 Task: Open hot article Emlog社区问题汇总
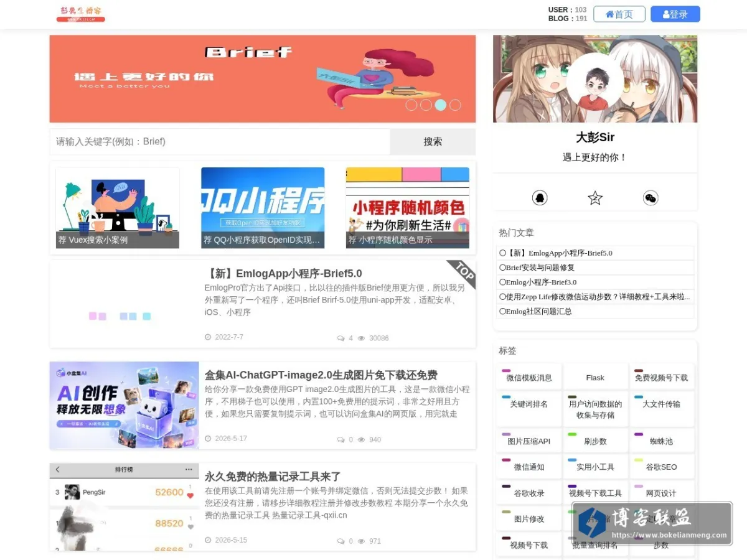595,311
